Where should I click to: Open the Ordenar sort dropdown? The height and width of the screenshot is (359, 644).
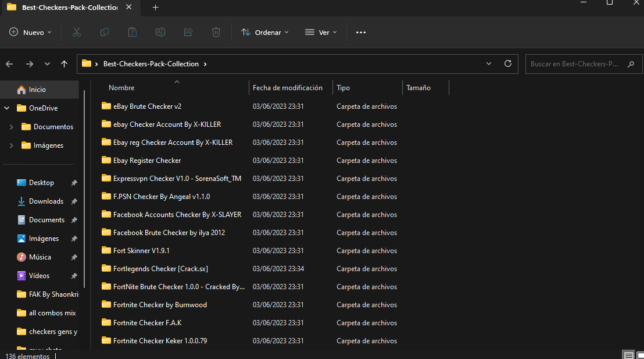coord(265,33)
